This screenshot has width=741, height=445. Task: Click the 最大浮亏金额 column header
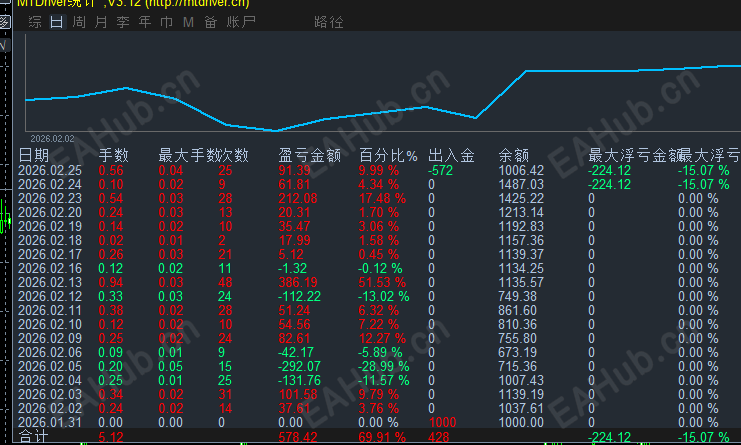click(x=634, y=155)
